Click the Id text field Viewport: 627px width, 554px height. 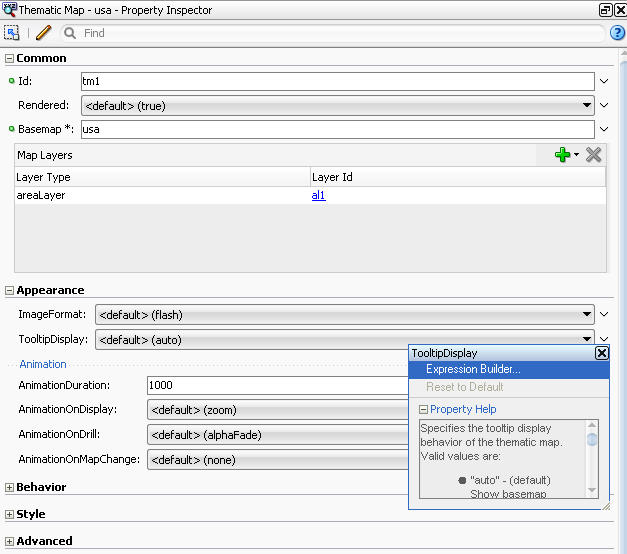pyautogui.click(x=337, y=82)
